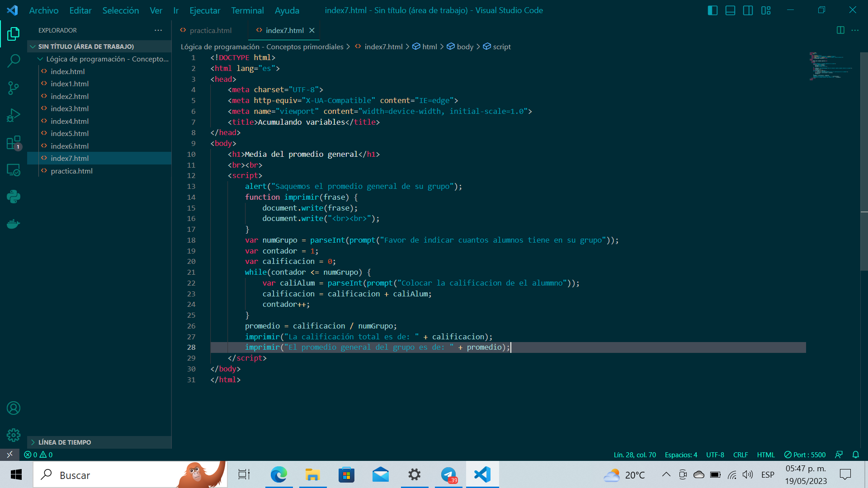Open Explorer Views and More Actions ellipsis
The width and height of the screenshot is (868, 488).
[158, 30]
